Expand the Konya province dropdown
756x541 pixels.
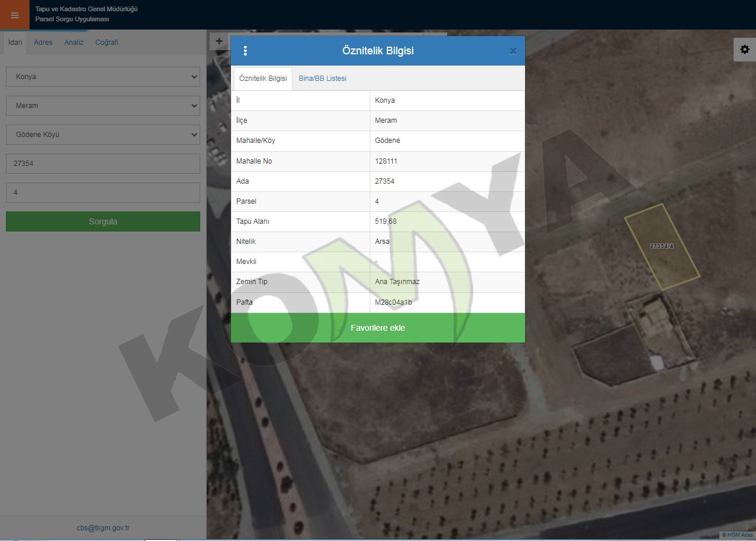(x=103, y=77)
